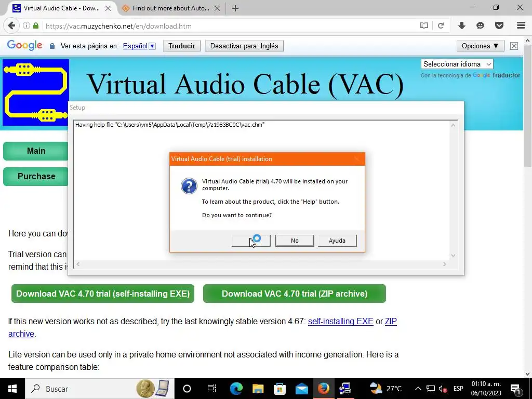
Task: Toggle Reader View icon in address bar
Action: 424,26
